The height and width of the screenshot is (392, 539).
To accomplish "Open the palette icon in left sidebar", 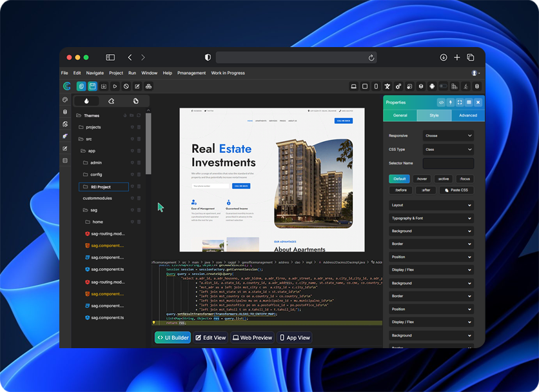I will (65, 100).
